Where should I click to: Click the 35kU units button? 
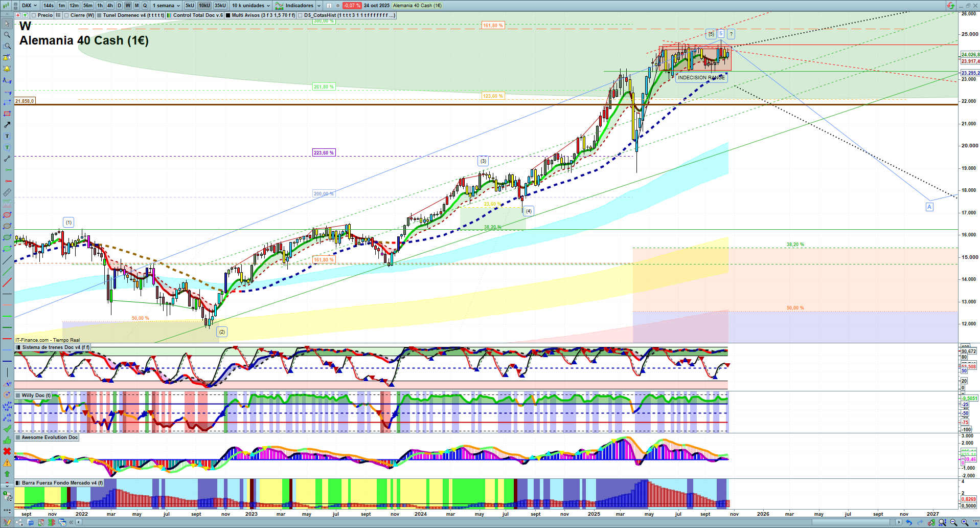click(x=220, y=6)
